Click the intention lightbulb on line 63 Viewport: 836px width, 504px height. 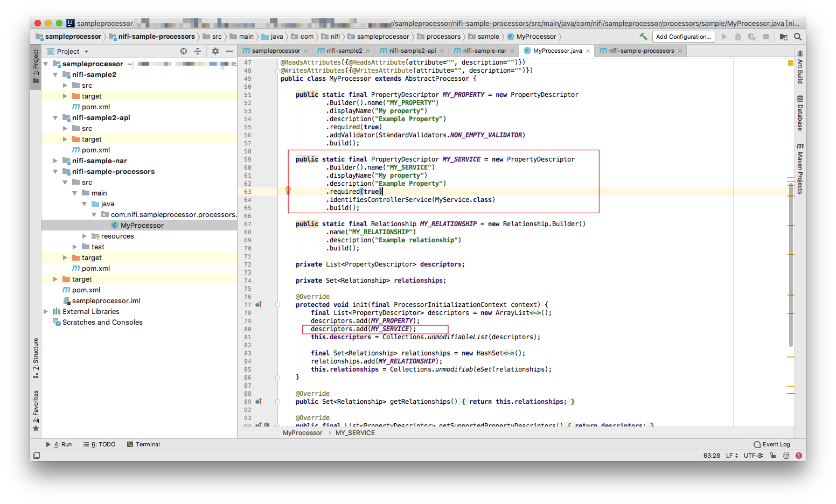(288, 190)
